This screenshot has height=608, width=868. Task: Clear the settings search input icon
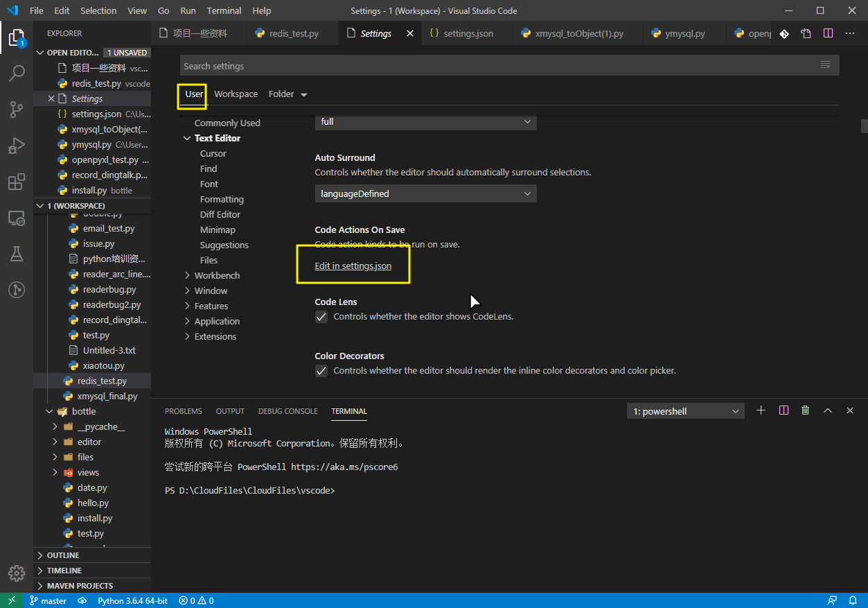click(x=825, y=65)
